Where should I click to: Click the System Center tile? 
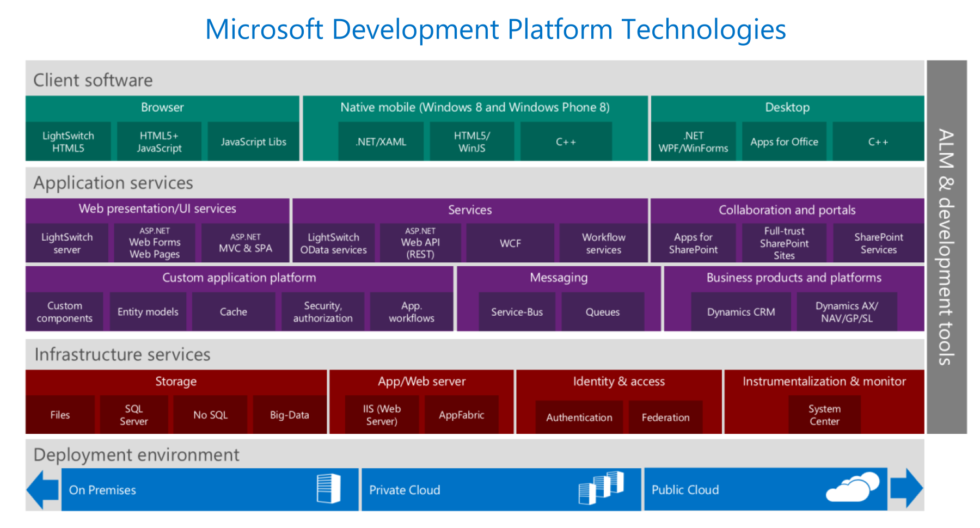[824, 415]
